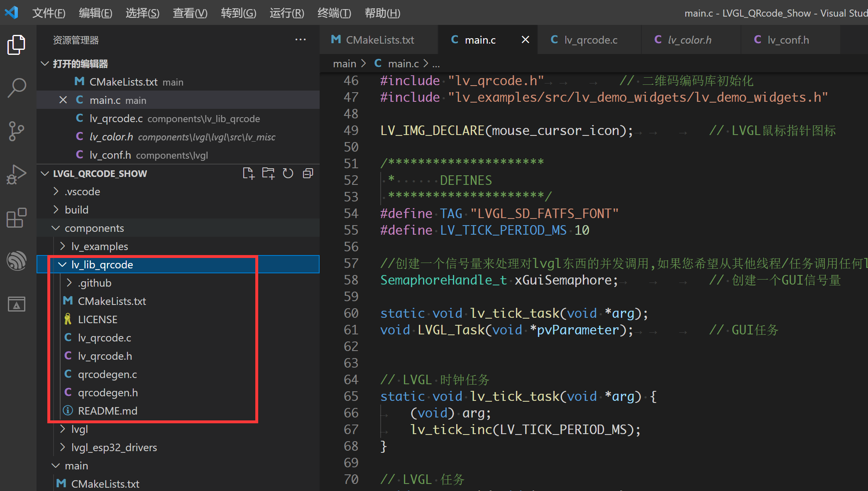Open the Search view in activity bar
The height and width of the screenshot is (491, 868).
[17, 88]
